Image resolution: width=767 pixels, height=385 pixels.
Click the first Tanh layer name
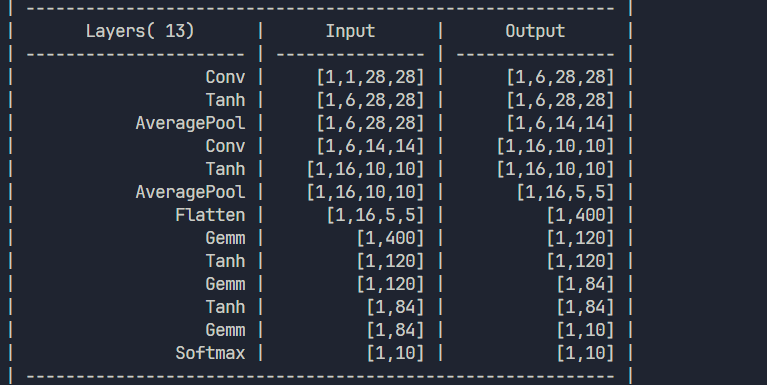pyautogui.click(x=225, y=100)
